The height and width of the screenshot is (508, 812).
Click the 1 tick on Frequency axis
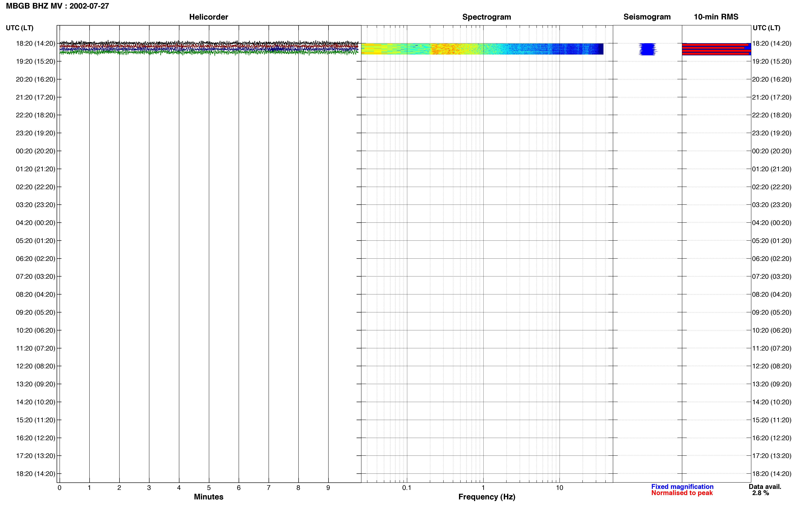483,487
